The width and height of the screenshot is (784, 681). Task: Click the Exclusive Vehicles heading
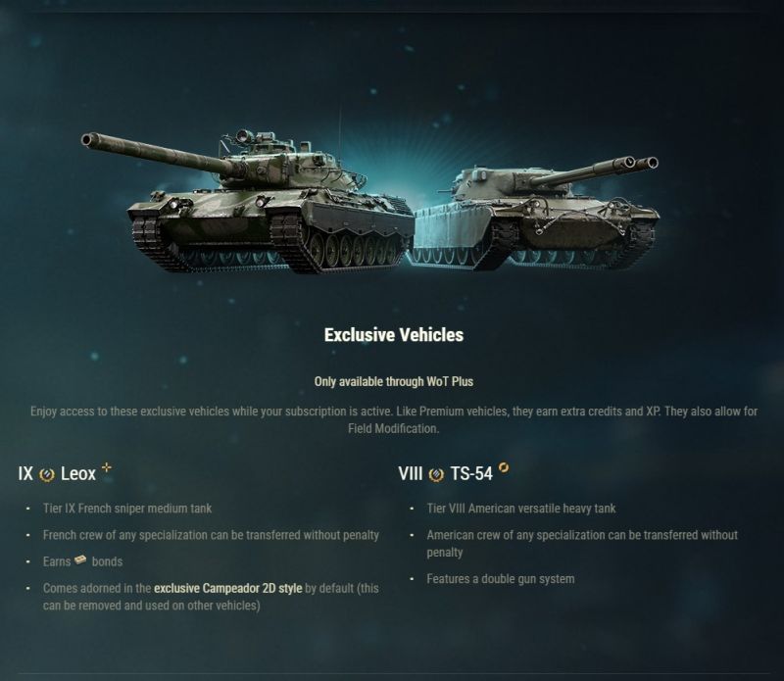394,335
